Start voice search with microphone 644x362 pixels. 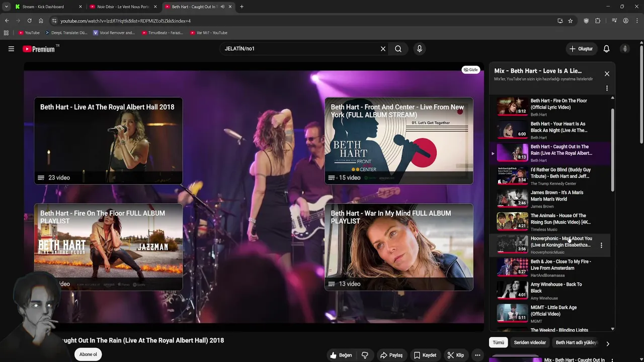tap(420, 49)
